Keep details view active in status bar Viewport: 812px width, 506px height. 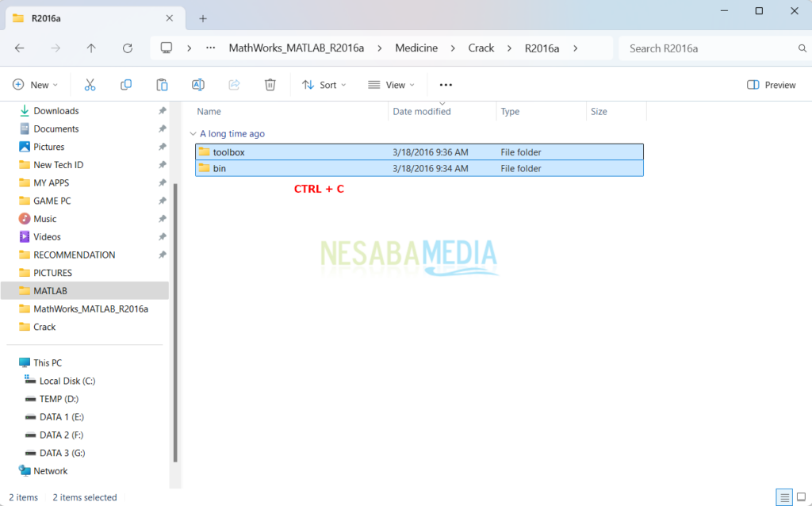point(784,496)
